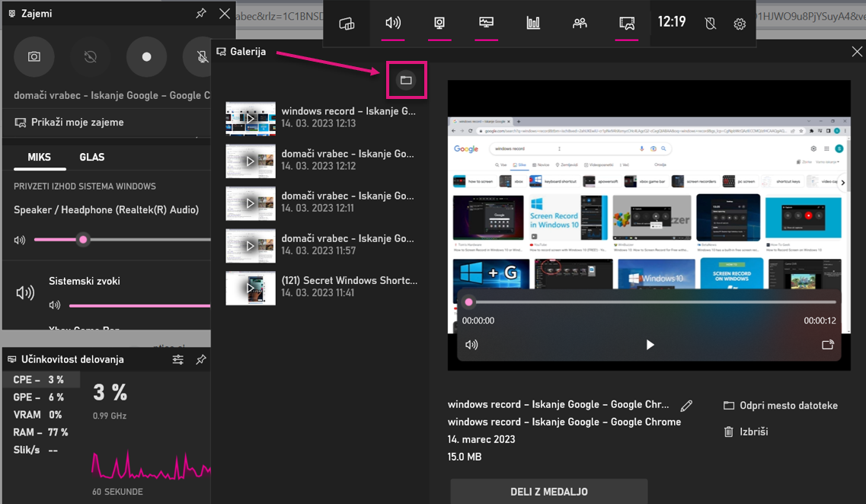Click the 15.0 MB file size text
This screenshot has width=866, height=504.
(465, 457)
